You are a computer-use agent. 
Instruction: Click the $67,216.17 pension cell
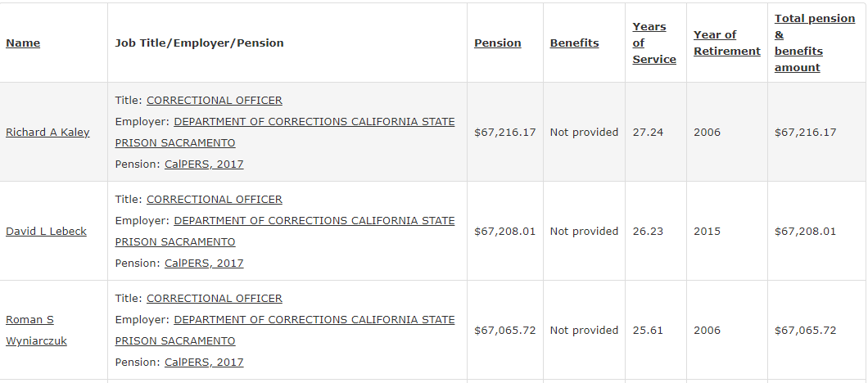pos(505,133)
